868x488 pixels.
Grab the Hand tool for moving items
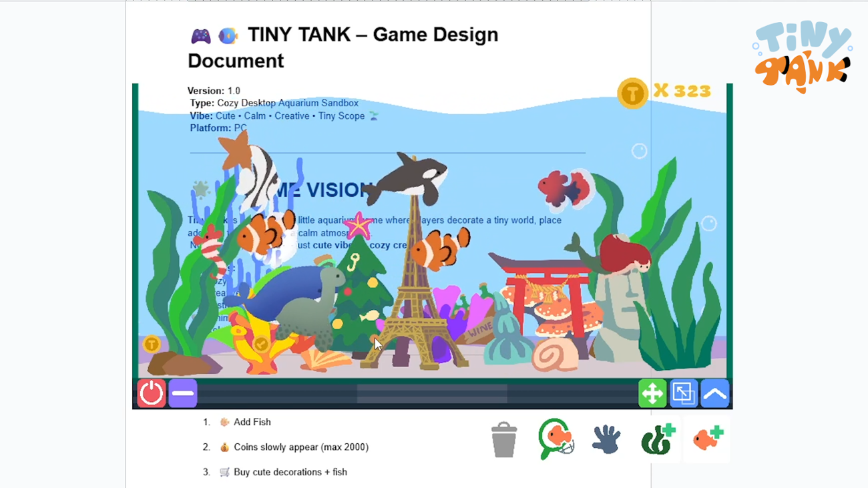(606, 439)
